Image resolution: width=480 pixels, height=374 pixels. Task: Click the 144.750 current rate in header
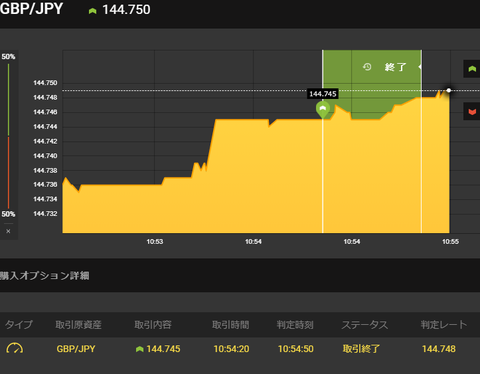coord(126,10)
